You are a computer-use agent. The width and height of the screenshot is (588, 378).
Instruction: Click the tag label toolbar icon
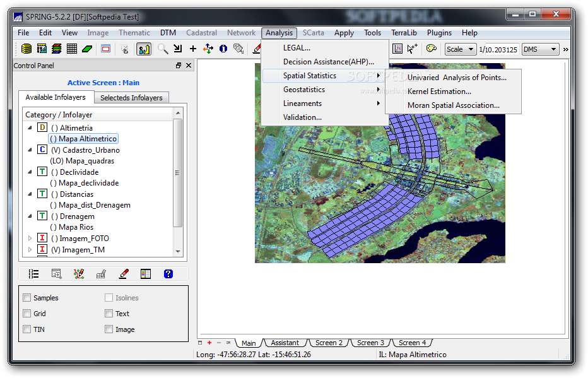[238, 49]
